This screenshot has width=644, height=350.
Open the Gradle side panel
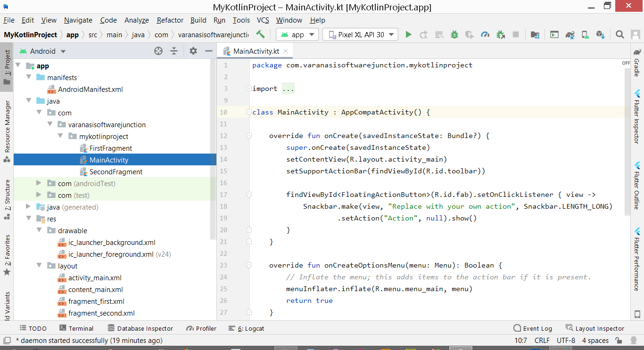pos(637,62)
